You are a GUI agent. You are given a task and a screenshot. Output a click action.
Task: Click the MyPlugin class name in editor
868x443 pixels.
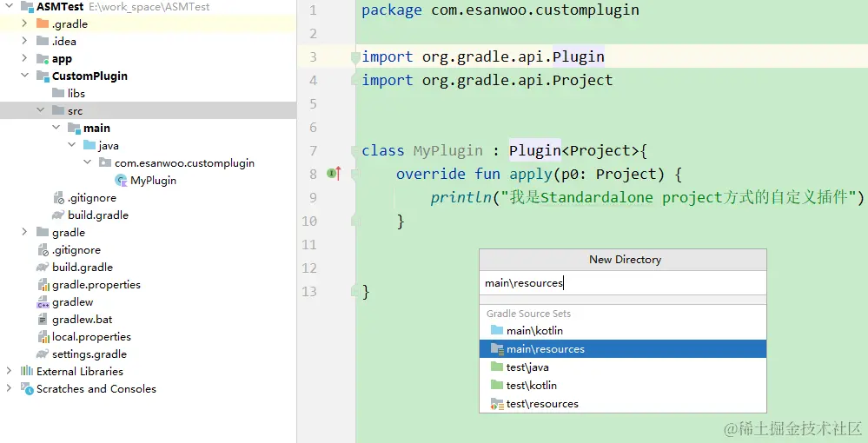(447, 150)
